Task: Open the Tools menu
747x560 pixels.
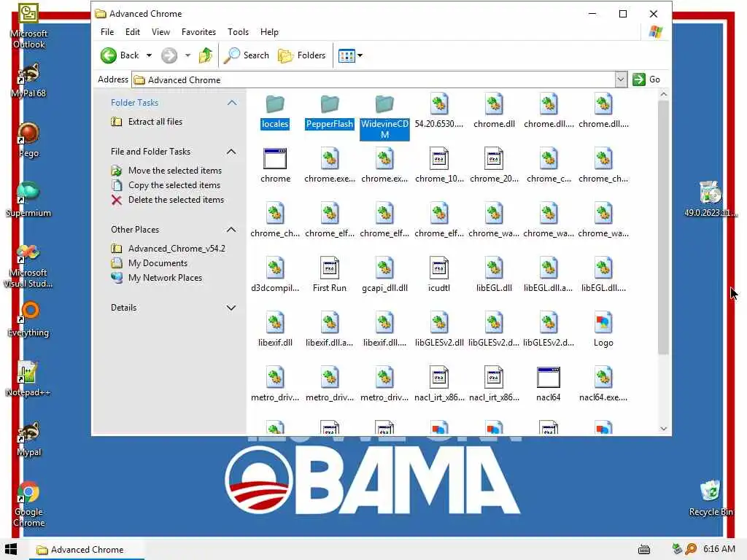Action: [238, 32]
